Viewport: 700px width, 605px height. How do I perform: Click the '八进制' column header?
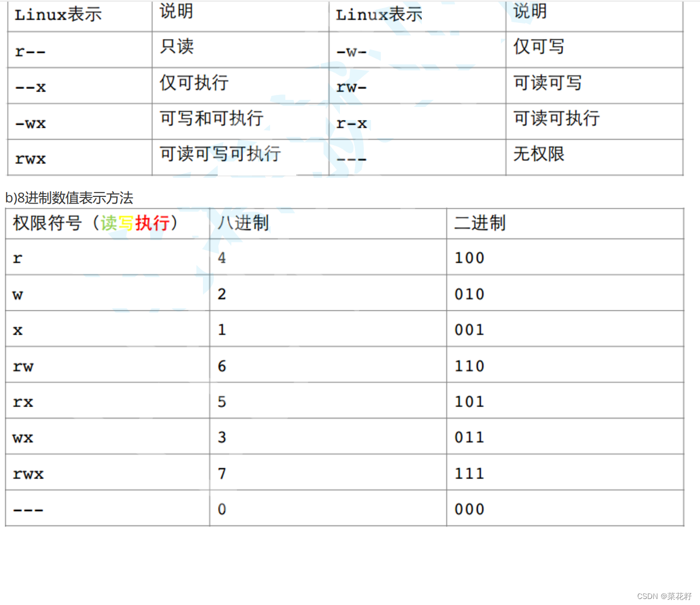point(328,223)
